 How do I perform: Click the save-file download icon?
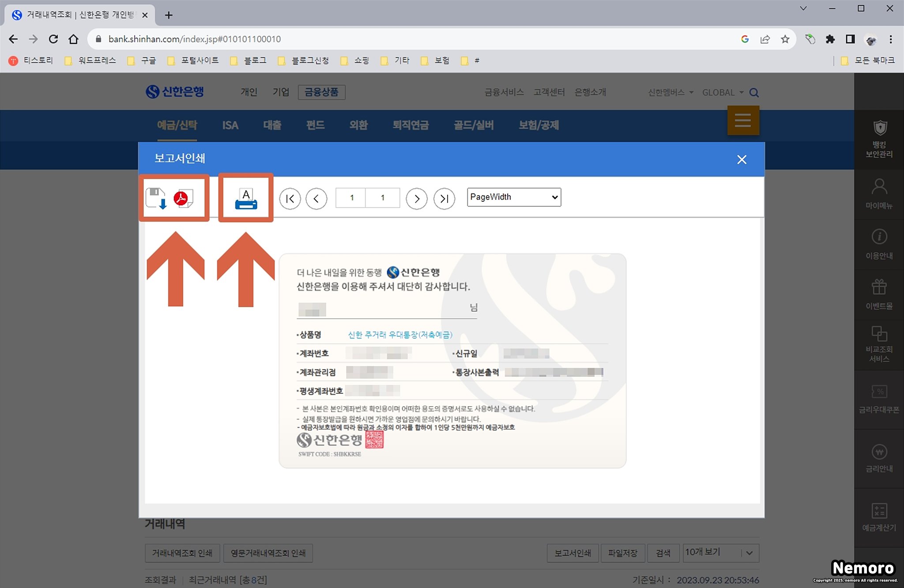[x=156, y=198]
